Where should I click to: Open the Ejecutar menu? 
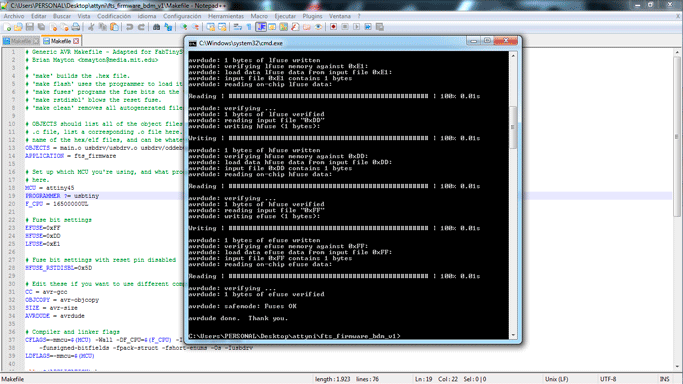(285, 16)
